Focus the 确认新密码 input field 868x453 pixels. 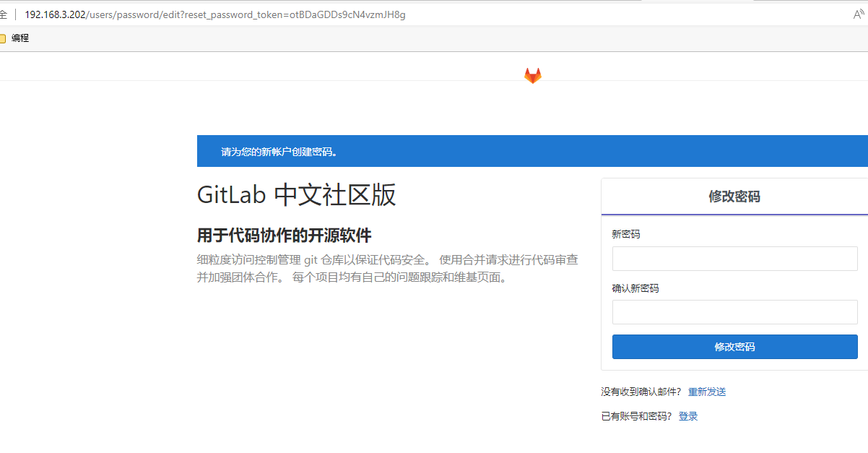coord(734,312)
